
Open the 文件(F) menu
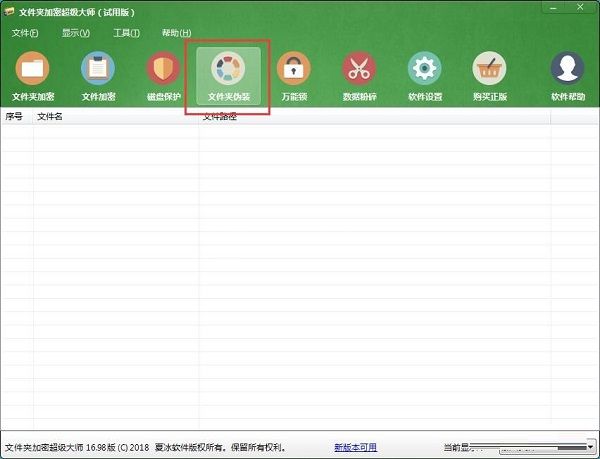click(x=25, y=33)
